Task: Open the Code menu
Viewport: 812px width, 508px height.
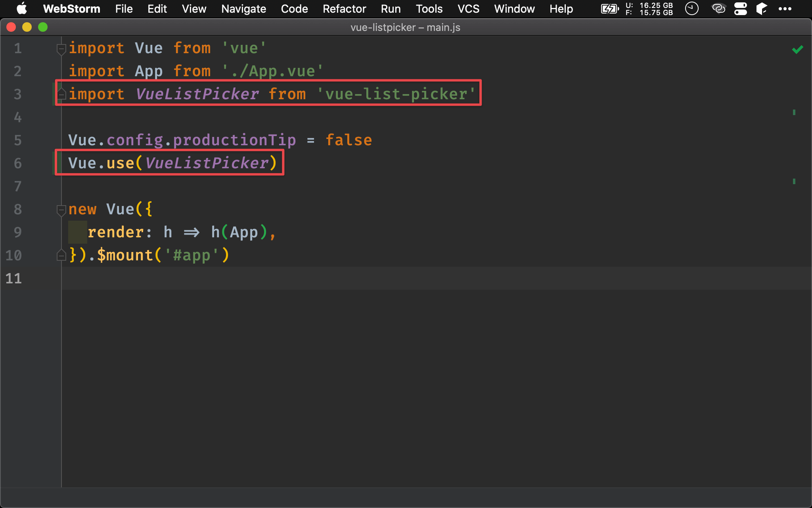Action: [294, 9]
